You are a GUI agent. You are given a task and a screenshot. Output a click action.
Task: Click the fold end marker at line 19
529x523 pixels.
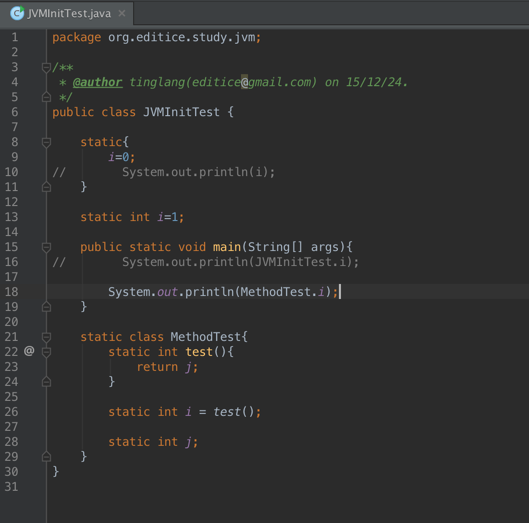coord(46,307)
